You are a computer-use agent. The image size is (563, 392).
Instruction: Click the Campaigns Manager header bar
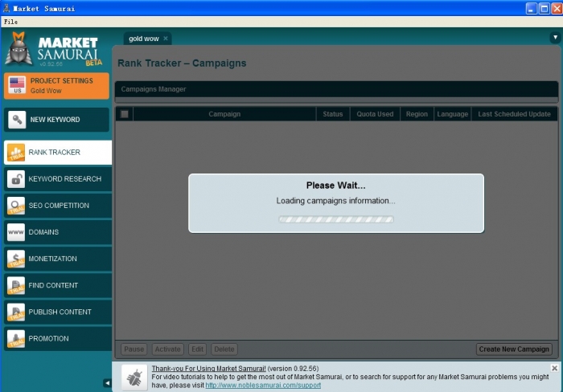pos(336,89)
